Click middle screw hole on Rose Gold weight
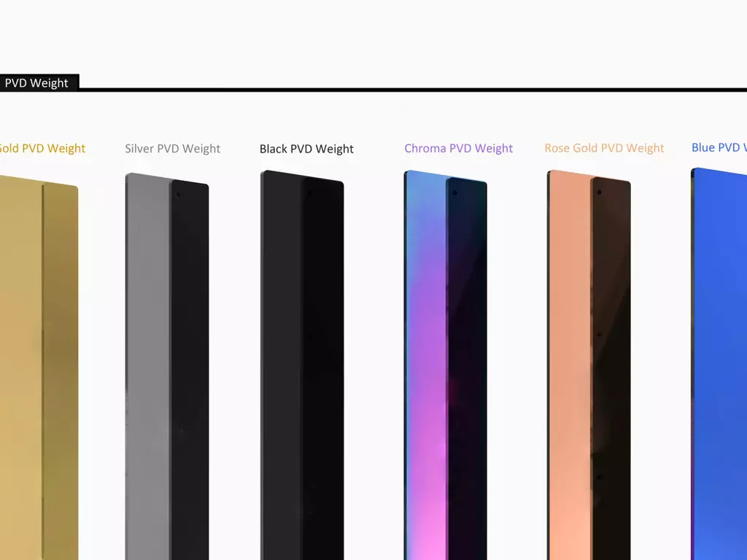This screenshot has height=560, width=747. [x=599, y=334]
